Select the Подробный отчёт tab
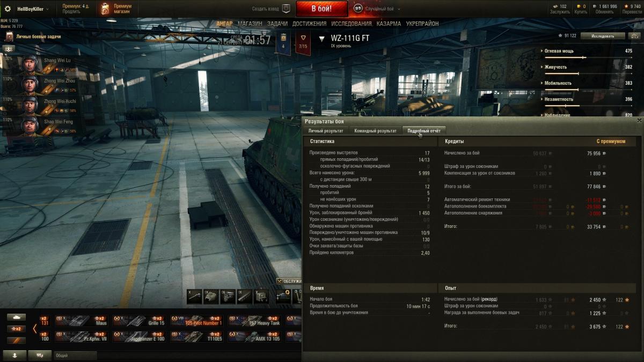Screen dimensions: 644x362 point(424,131)
